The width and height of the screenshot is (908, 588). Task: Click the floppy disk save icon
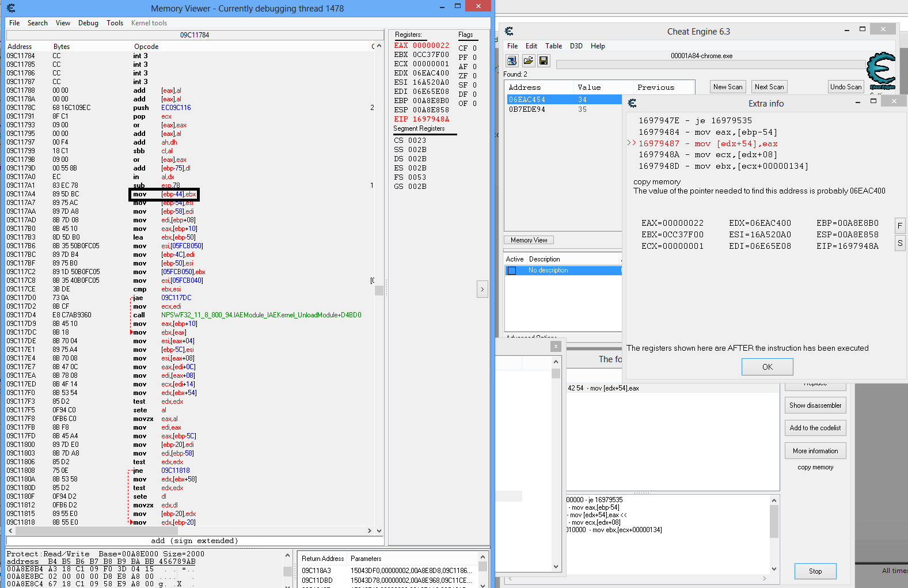[543, 60]
